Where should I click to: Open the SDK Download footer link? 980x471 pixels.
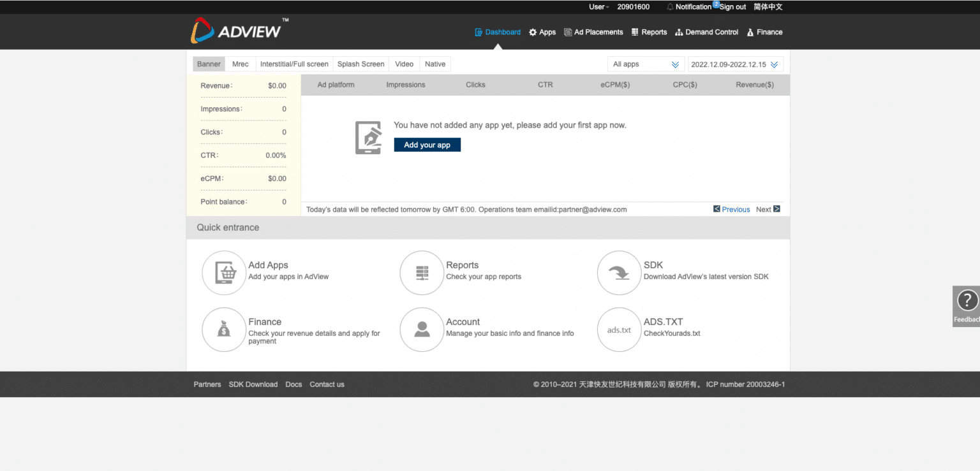253,384
